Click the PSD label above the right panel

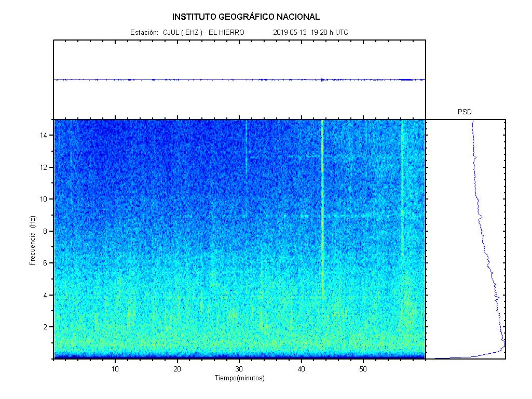coord(465,112)
